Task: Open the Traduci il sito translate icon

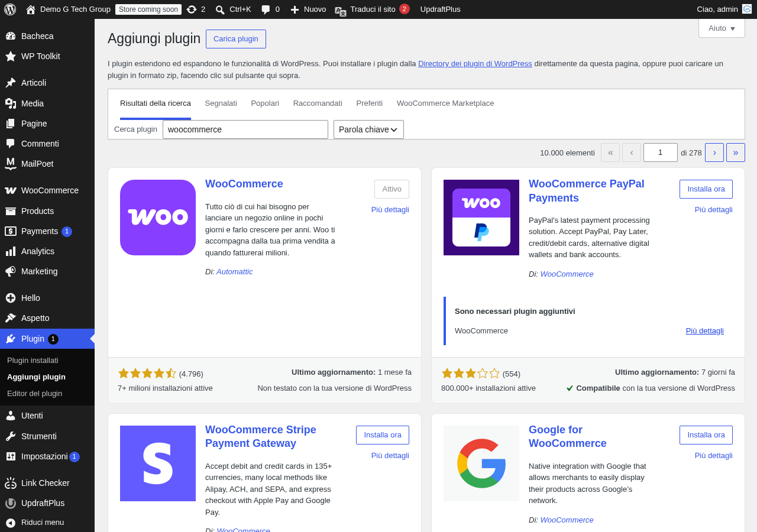Action: pyautogui.click(x=341, y=10)
